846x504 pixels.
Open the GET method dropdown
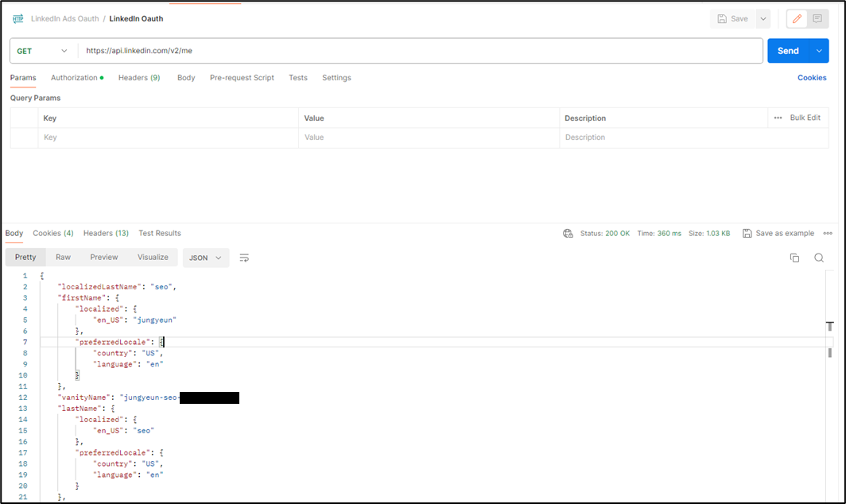click(42, 51)
